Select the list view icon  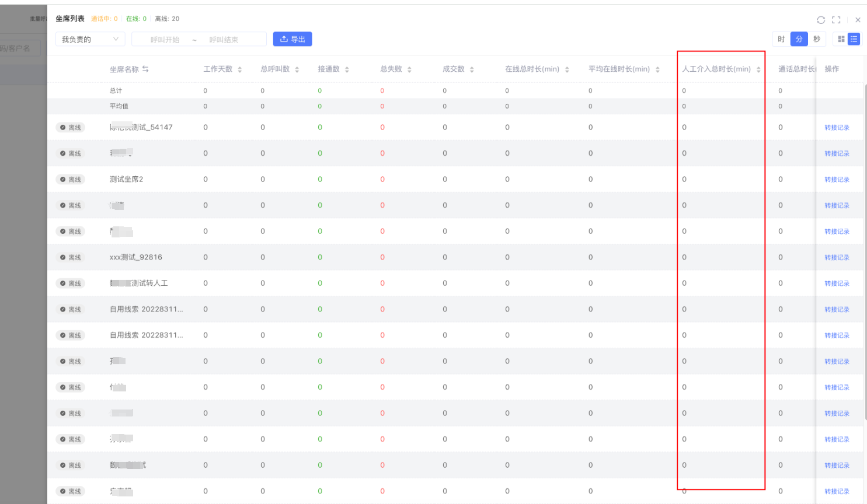point(854,39)
